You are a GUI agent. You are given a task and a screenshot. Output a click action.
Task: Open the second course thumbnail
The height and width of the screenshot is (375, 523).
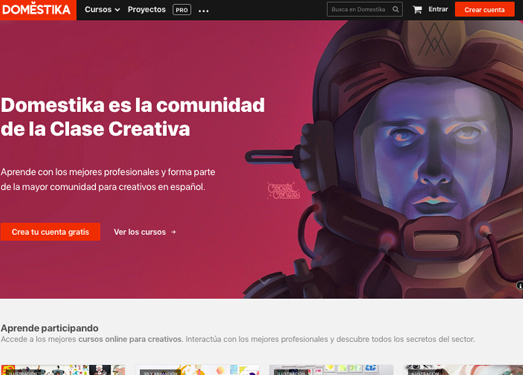(197, 370)
